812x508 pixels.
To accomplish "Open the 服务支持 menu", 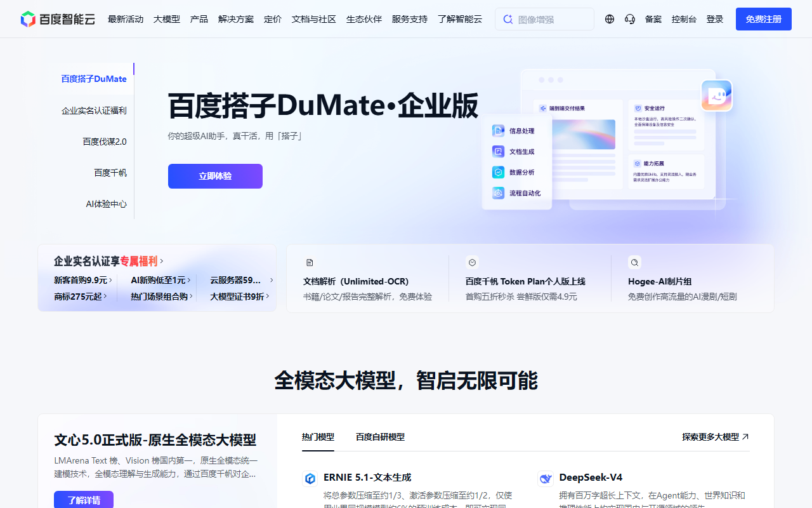I will click(410, 19).
